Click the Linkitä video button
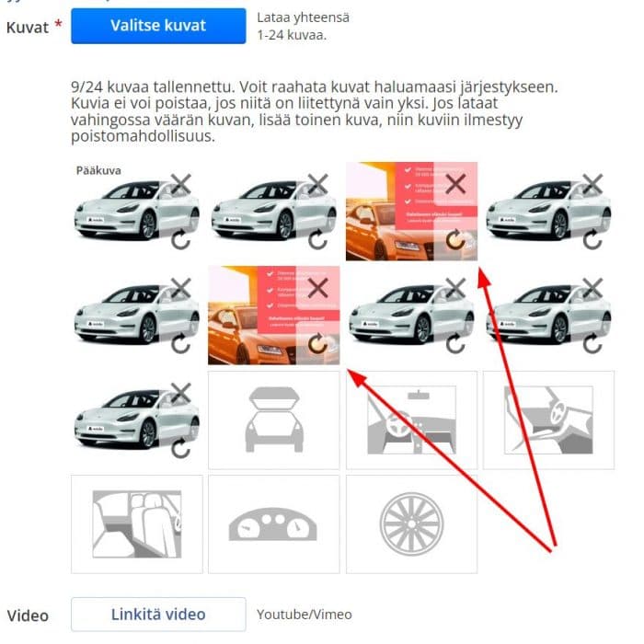644x644 pixels. (x=158, y=614)
